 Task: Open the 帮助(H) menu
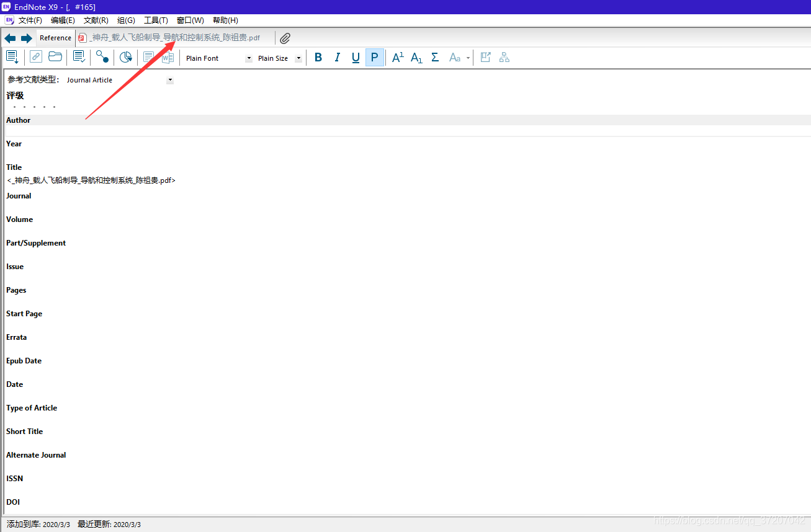point(225,20)
